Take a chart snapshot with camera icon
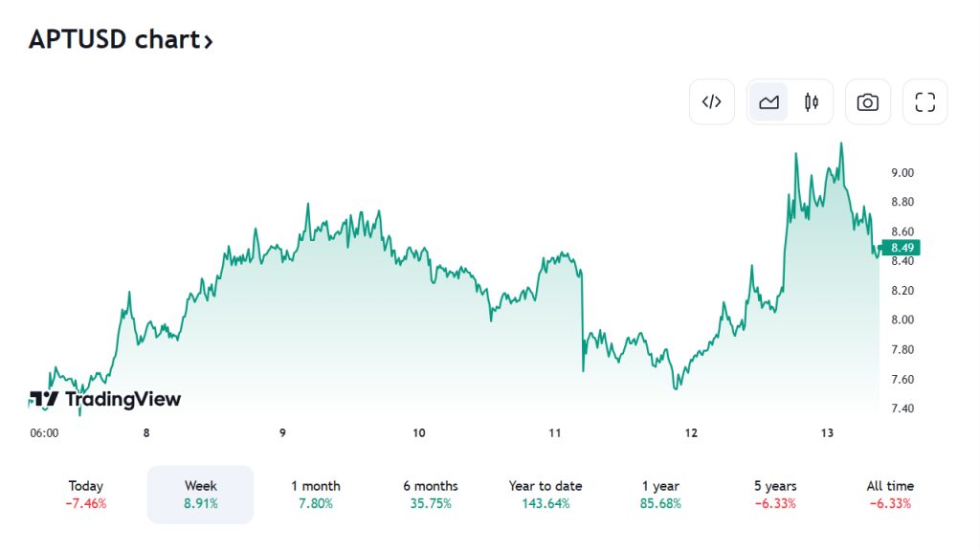The width and height of the screenshot is (980, 551). [x=868, y=102]
